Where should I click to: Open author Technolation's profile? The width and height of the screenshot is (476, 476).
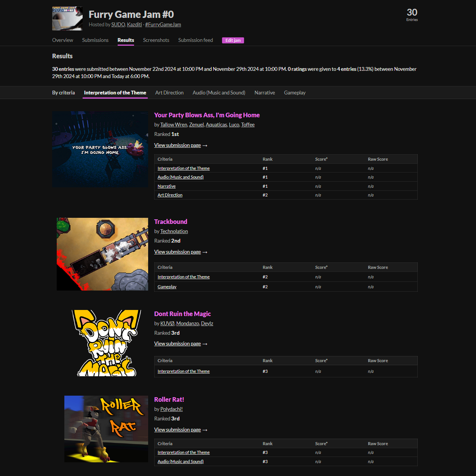pos(174,231)
